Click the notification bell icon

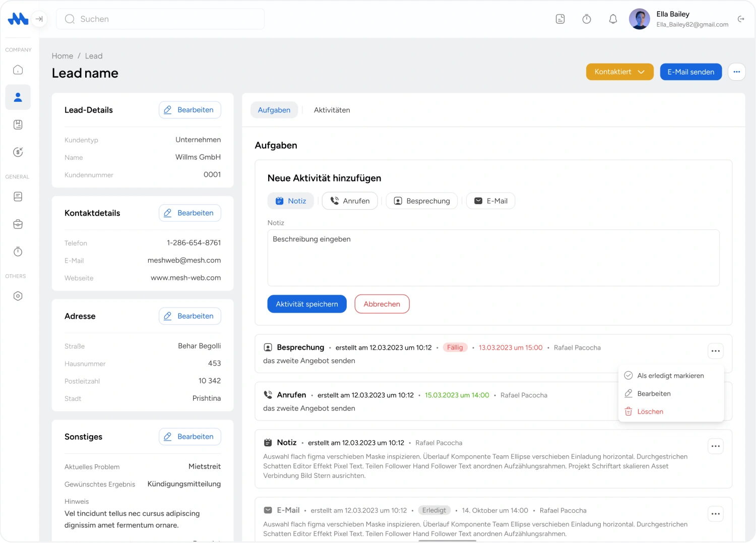coord(613,19)
